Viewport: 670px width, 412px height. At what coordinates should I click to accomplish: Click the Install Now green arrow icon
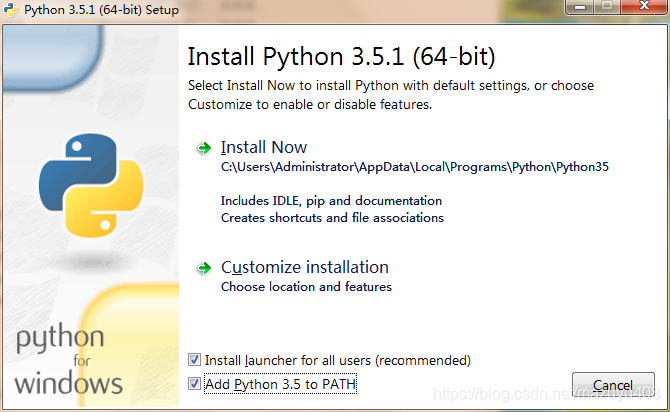coord(204,148)
